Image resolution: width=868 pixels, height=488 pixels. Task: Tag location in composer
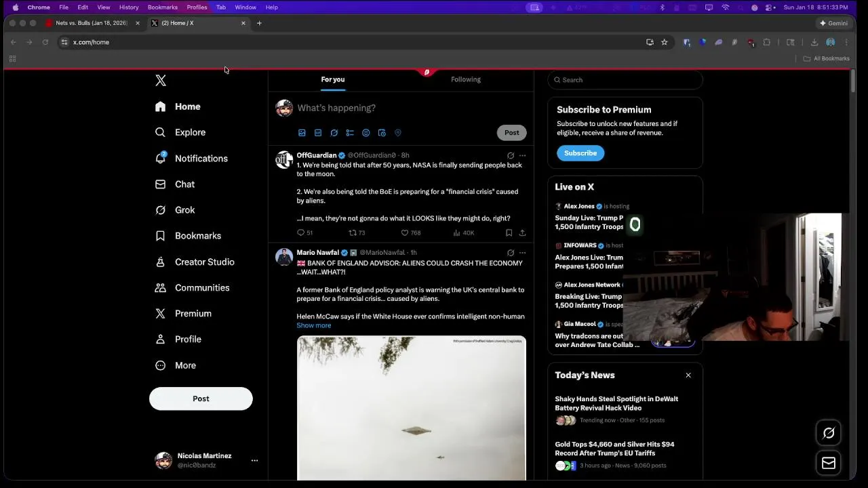[x=398, y=133]
